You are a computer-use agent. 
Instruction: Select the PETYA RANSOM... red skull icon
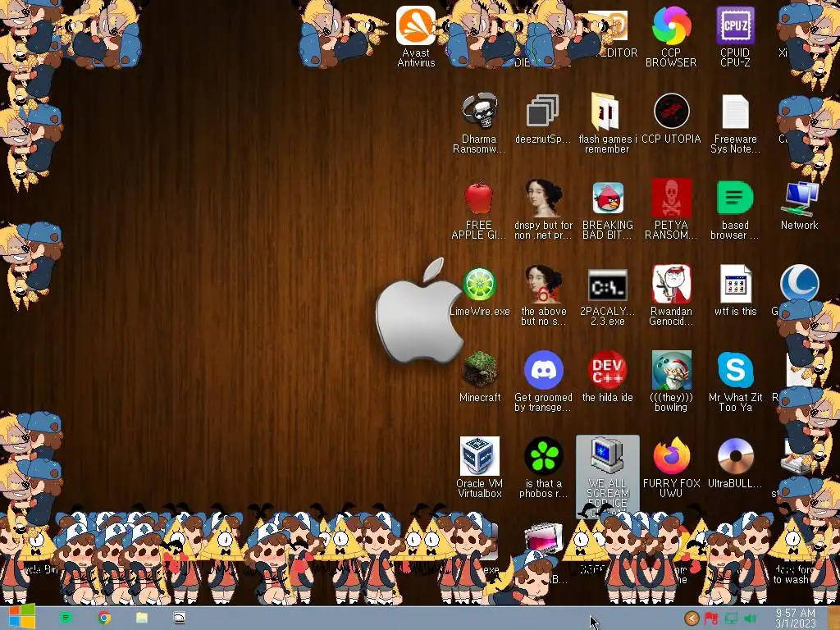click(x=671, y=210)
